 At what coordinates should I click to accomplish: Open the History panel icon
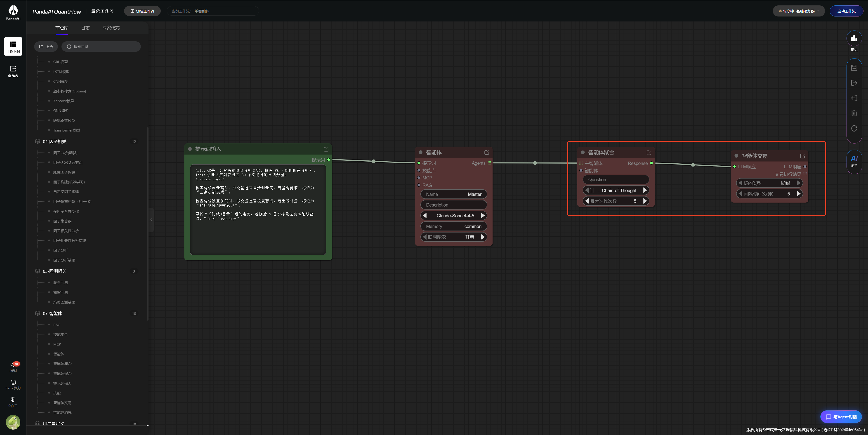(854, 39)
